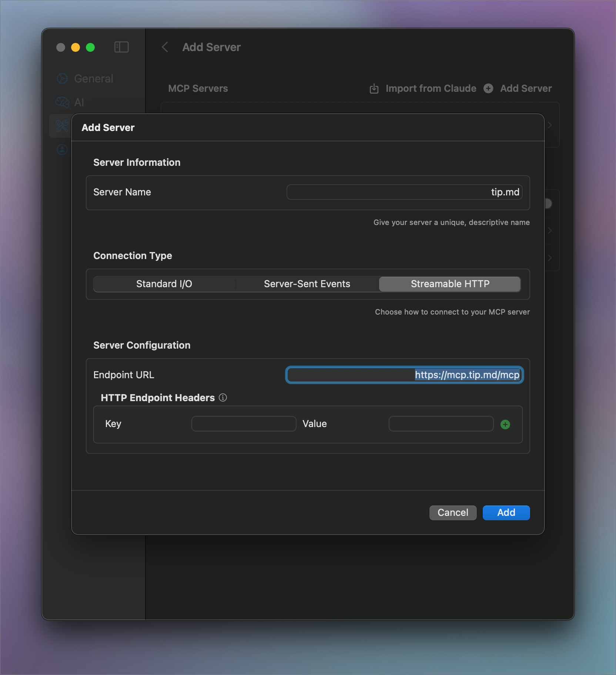Select Standard I/O connection type
The height and width of the screenshot is (675, 616).
point(164,284)
